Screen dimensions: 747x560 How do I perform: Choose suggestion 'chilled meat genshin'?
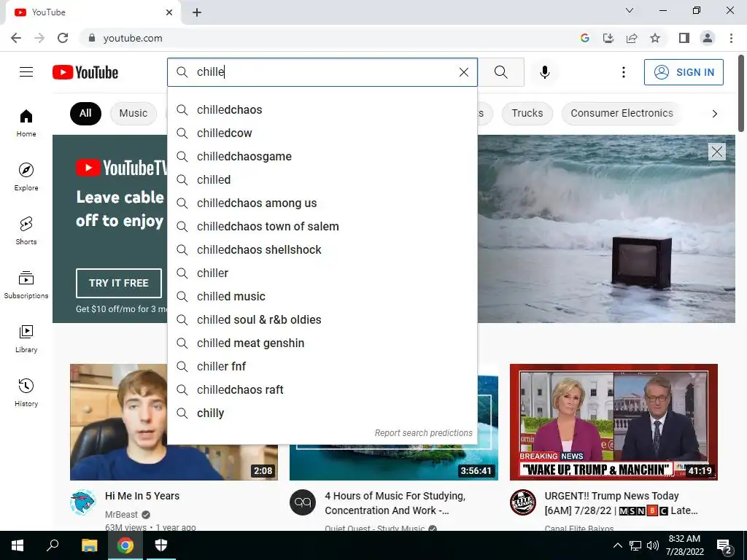pyautogui.click(x=322, y=343)
